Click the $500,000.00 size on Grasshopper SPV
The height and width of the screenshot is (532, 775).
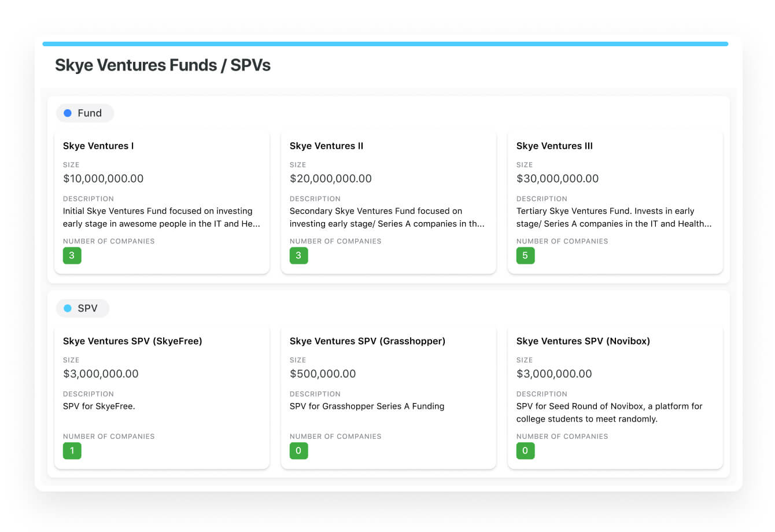click(323, 374)
